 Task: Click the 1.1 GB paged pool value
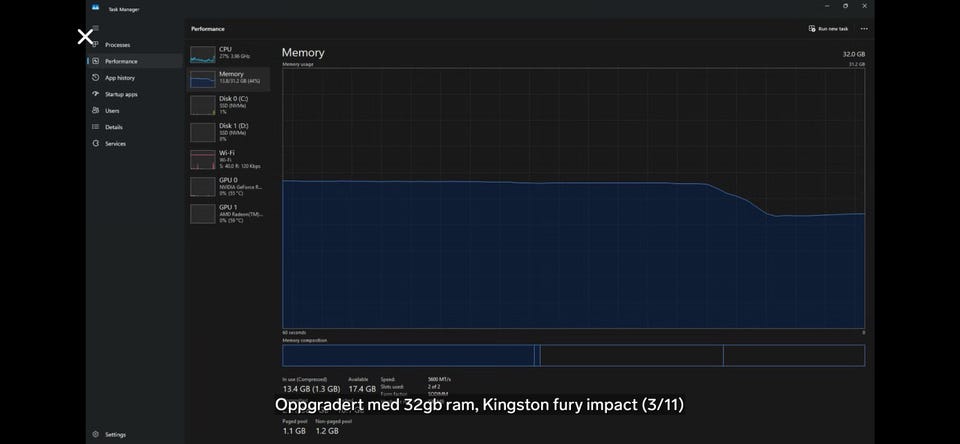click(294, 431)
